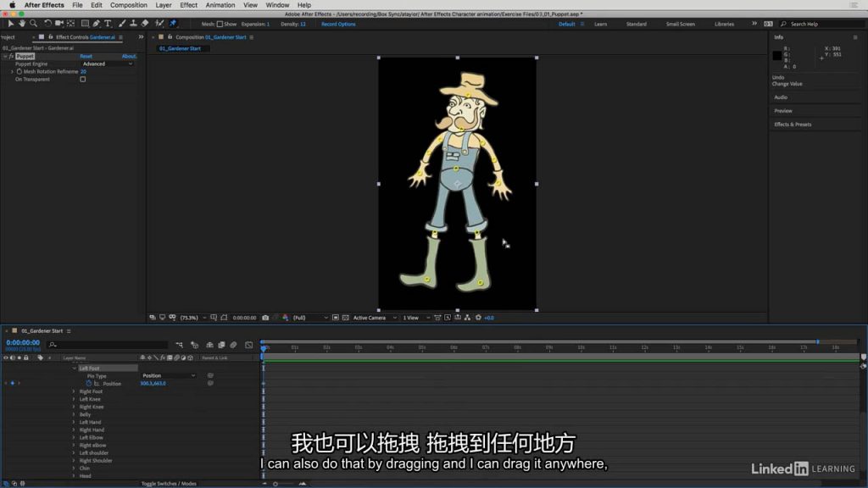Image resolution: width=868 pixels, height=488 pixels.
Task: Click the Reset Exposure icon
Action: click(478, 318)
